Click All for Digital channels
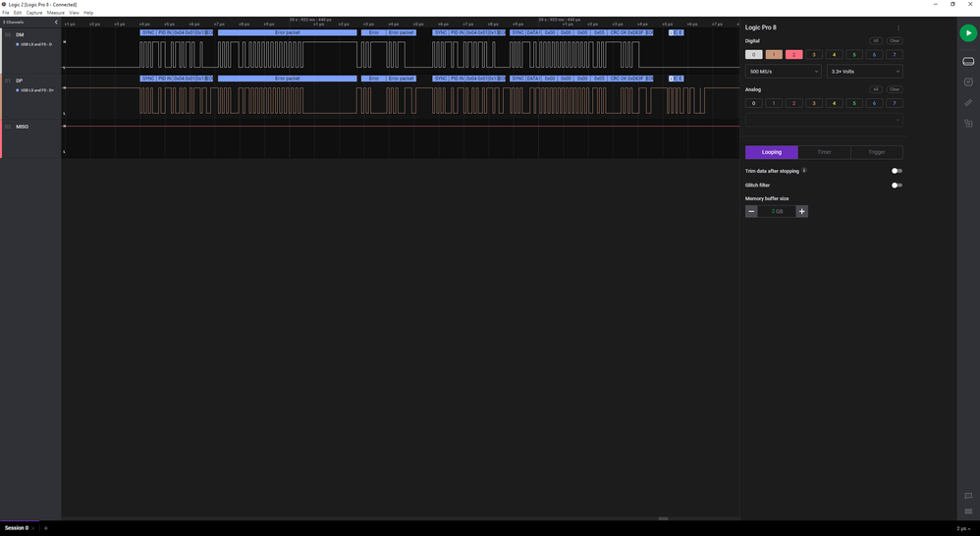Screen dimensions: 980x536 point(876,40)
